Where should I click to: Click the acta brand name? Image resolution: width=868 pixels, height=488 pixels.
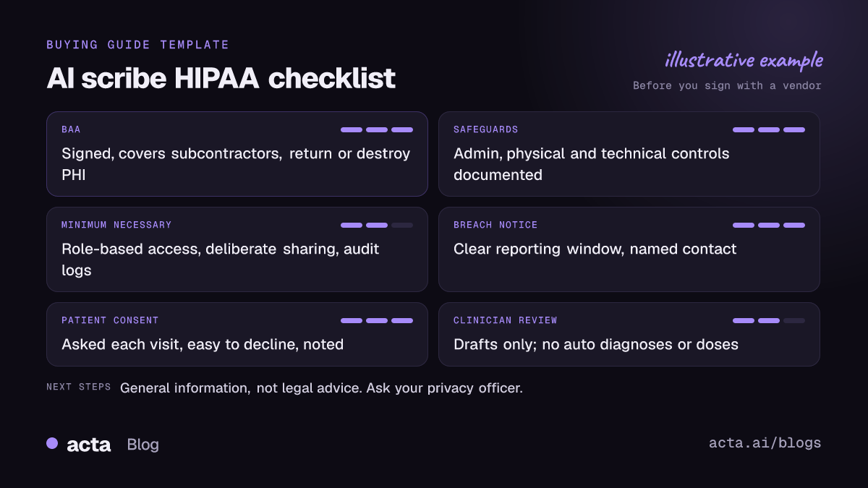click(88, 445)
